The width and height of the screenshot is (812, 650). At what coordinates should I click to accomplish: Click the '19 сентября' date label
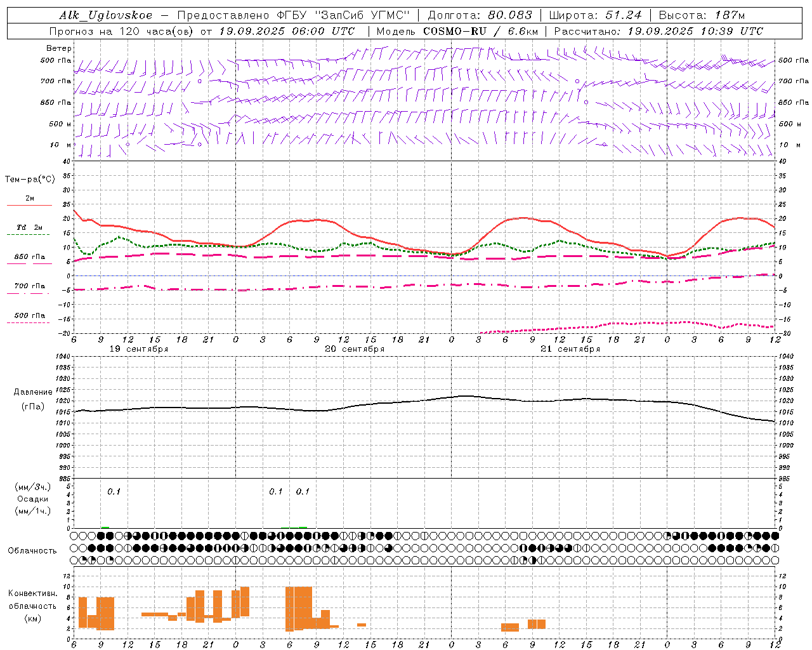pyautogui.click(x=139, y=349)
